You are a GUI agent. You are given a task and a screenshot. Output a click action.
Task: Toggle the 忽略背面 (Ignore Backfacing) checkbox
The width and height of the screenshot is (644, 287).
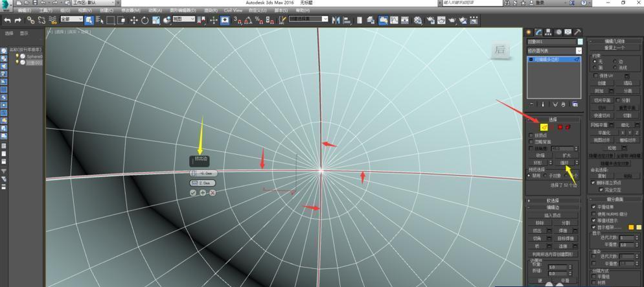coord(531,142)
